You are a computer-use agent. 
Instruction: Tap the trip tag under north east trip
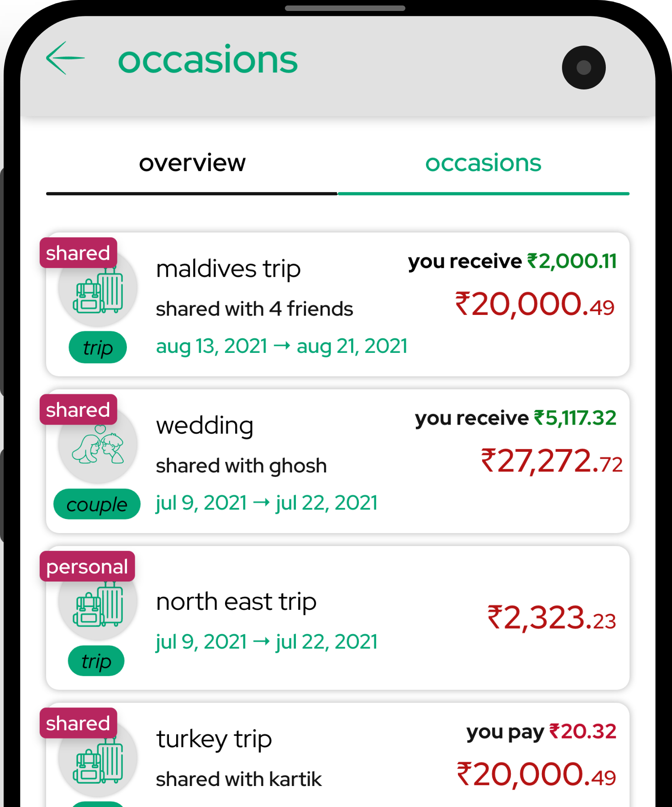pos(96,661)
